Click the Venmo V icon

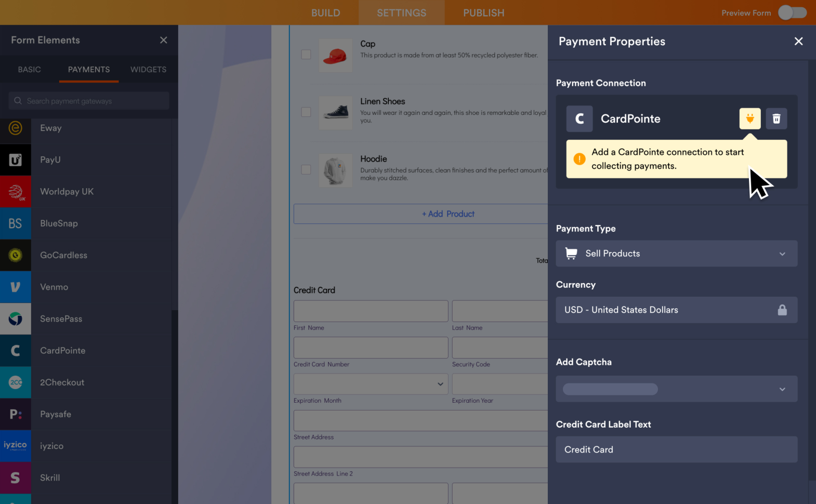(16, 287)
